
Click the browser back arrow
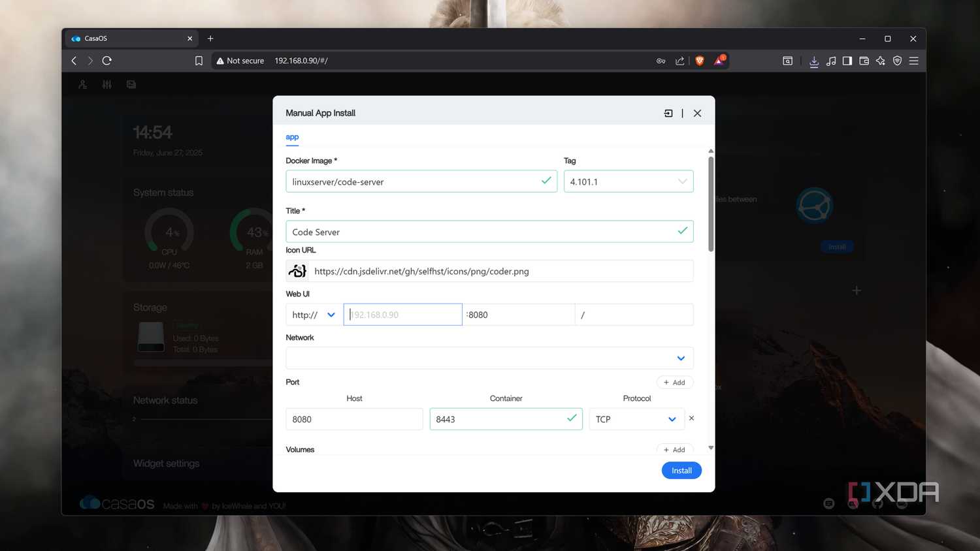[x=74, y=61]
